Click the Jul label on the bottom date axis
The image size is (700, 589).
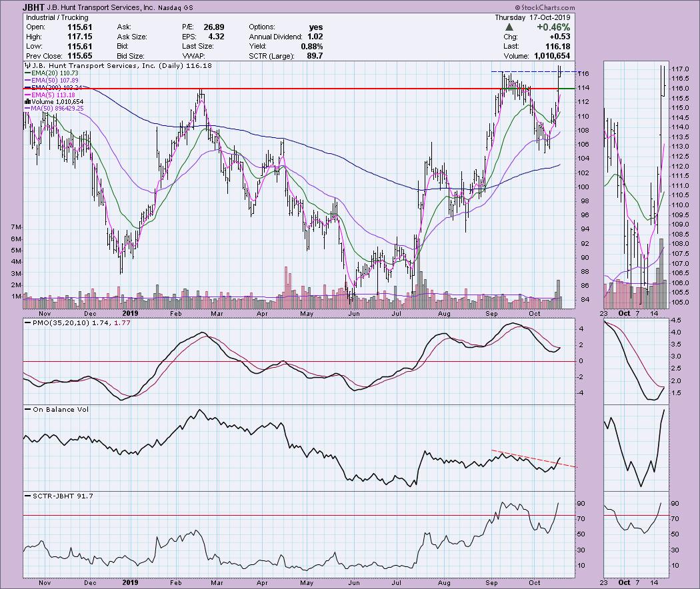(397, 582)
